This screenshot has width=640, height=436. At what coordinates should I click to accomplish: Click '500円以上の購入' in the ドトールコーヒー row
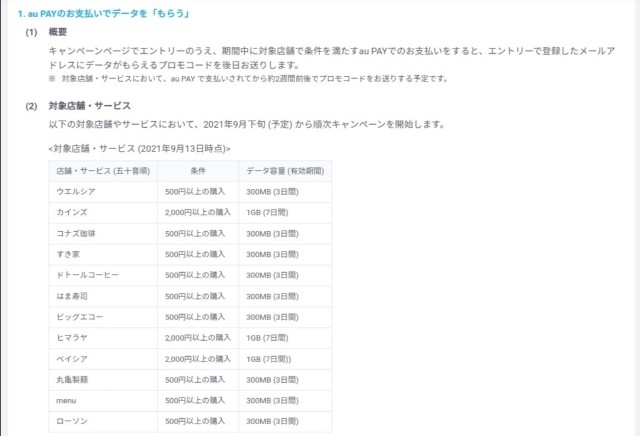(x=195, y=275)
